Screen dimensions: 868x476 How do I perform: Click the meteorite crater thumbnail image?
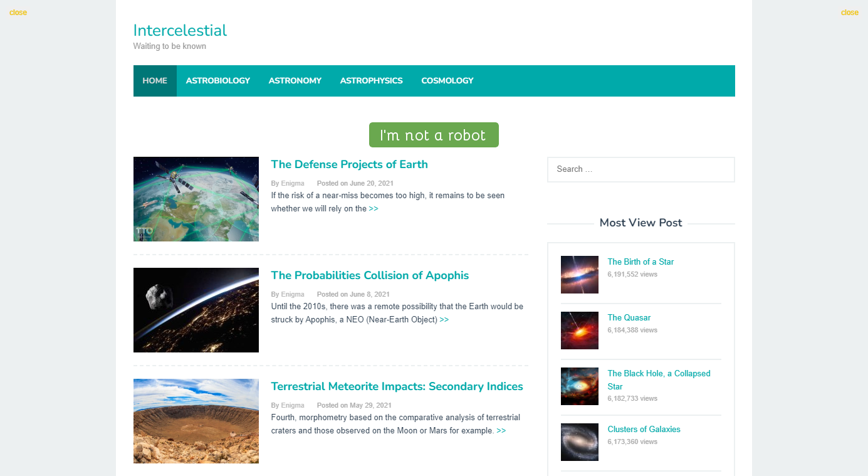click(196, 421)
